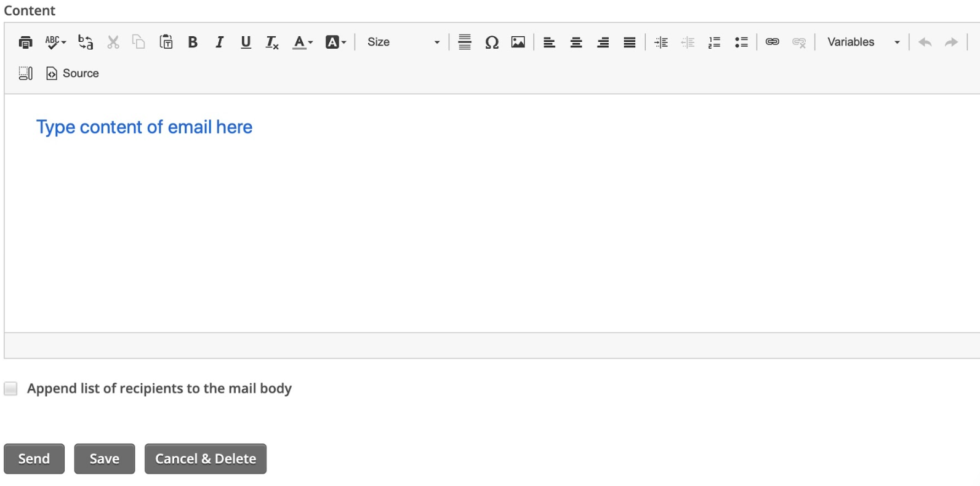Click the Print icon in the editor toolbar
Image resolution: width=980 pixels, height=486 pixels.
[25, 42]
